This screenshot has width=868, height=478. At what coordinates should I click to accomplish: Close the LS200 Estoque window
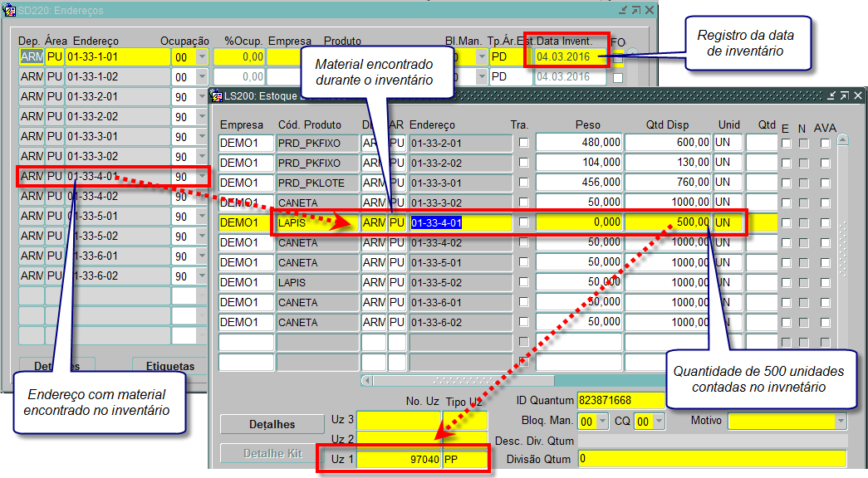point(858,95)
